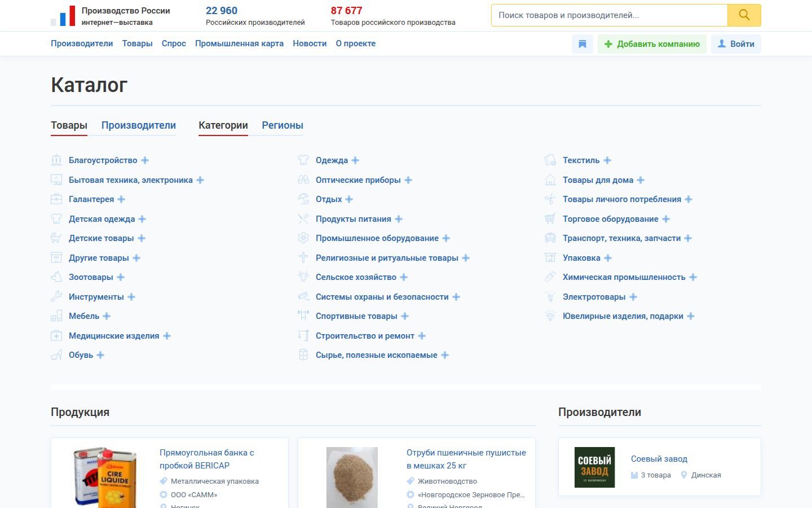Click the Оптические приборы binoculars icon

[x=303, y=180]
